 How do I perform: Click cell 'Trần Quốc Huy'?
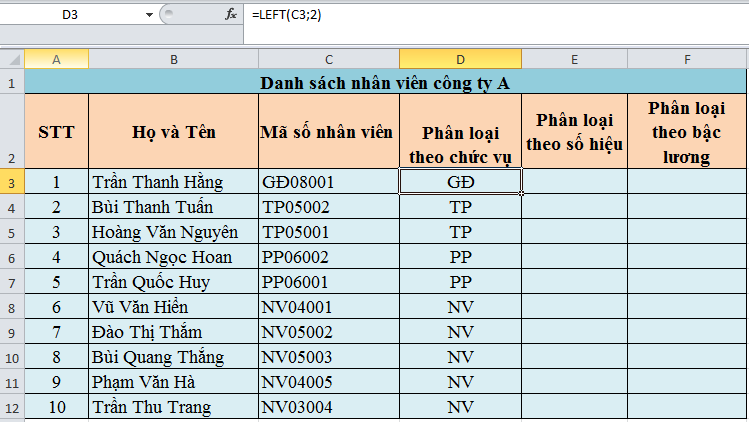(x=173, y=281)
